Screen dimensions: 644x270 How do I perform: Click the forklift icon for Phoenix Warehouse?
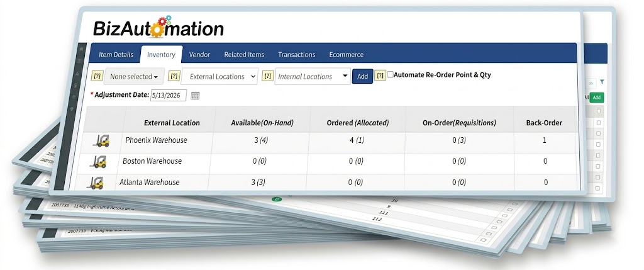click(101, 141)
